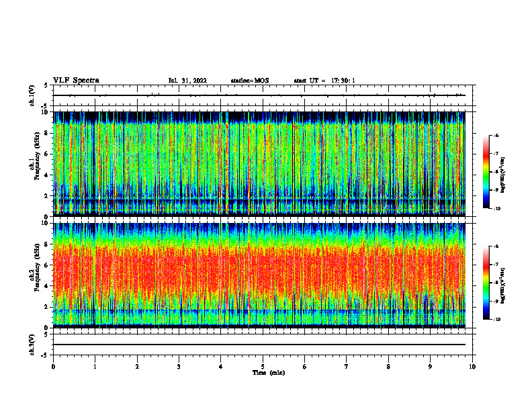Click time axis tick label "5"

[x=263, y=367]
